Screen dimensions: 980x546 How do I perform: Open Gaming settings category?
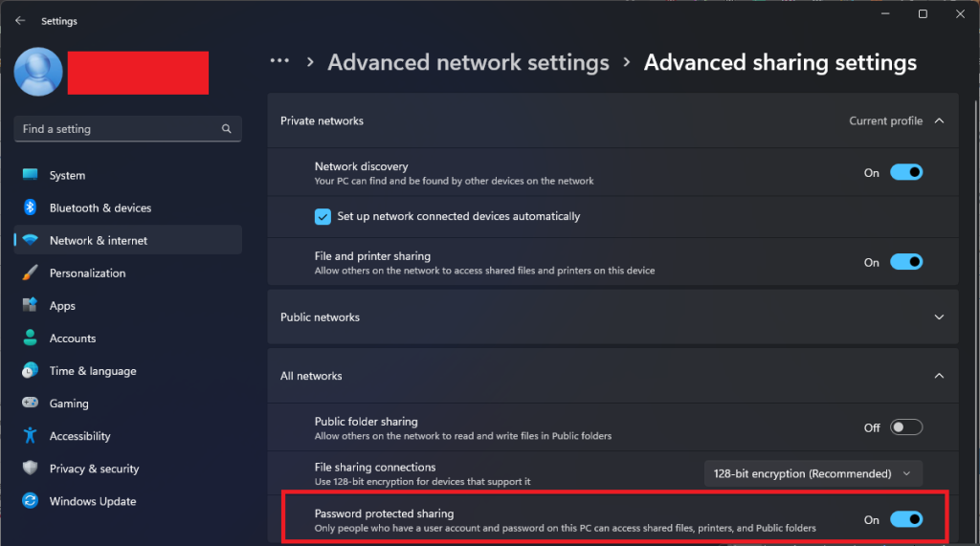pos(128,403)
